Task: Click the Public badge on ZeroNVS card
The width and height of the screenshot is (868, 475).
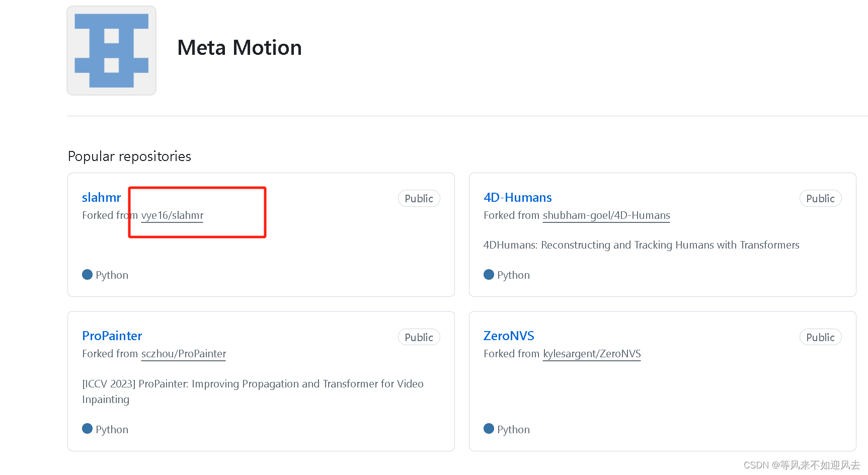Action: pos(820,337)
